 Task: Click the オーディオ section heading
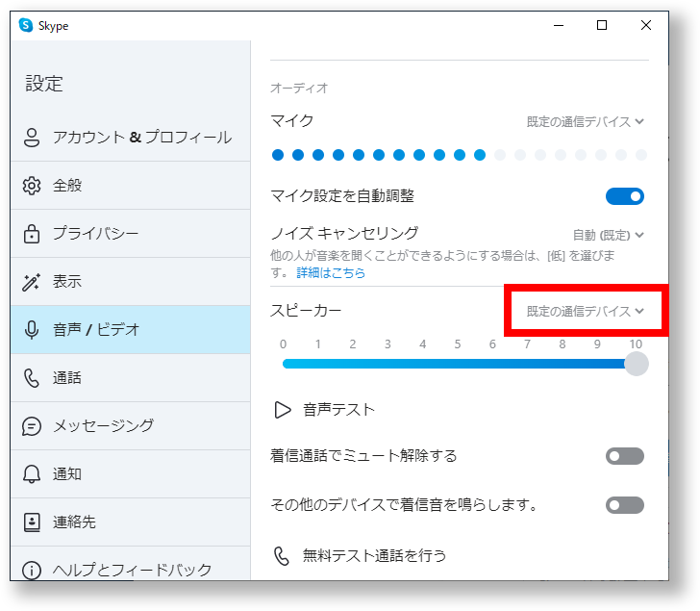pyautogui.click(x=299, y=88)
